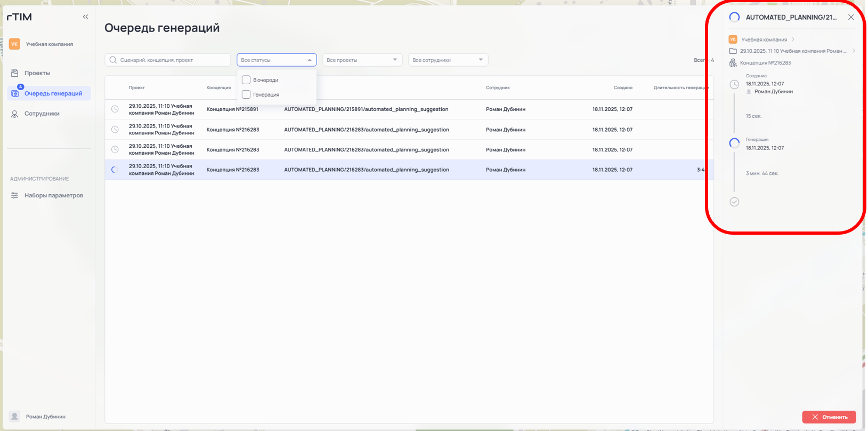Image resolution: width=868 pixels, height=431 pixels.
Task: Click the Концепция №216283 building icon
Action: 733,63
